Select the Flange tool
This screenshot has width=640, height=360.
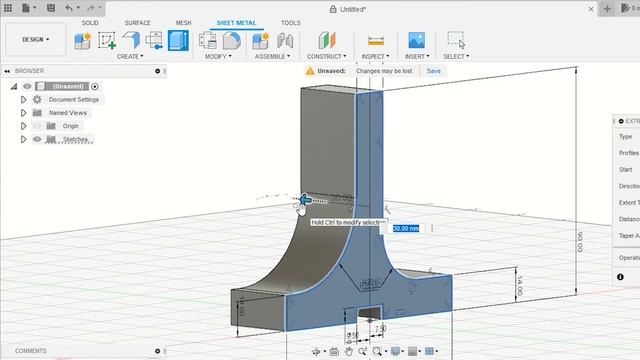point(131,40)
